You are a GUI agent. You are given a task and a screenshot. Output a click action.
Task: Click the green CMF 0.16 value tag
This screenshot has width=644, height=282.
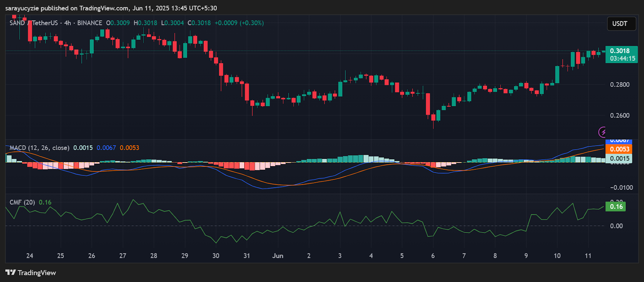[616, 206]
